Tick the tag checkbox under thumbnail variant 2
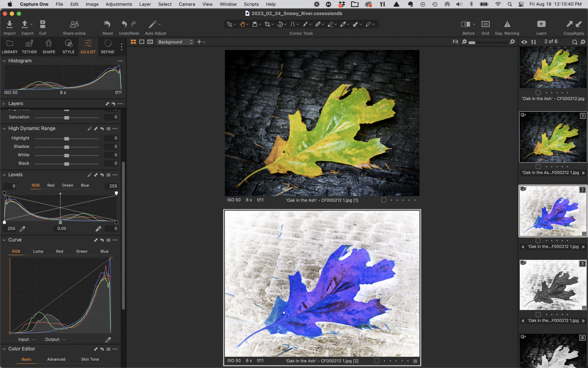 point(538,240)
